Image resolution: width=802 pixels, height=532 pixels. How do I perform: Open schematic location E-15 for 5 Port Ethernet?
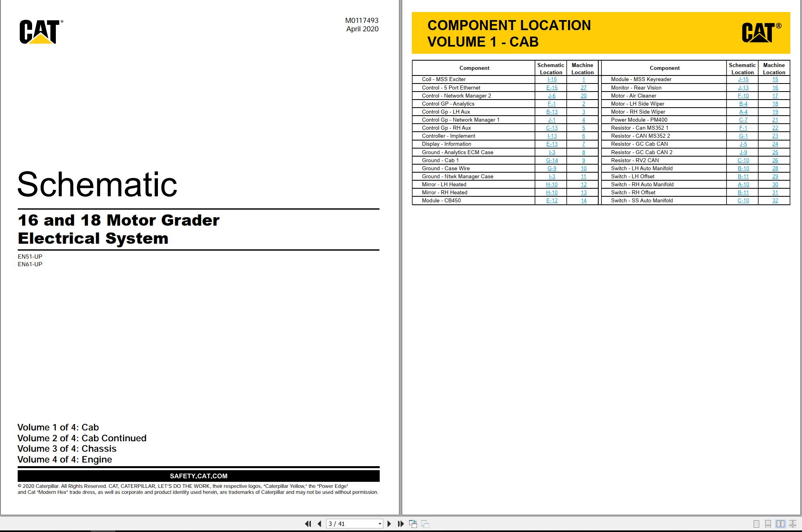(552, 88)
